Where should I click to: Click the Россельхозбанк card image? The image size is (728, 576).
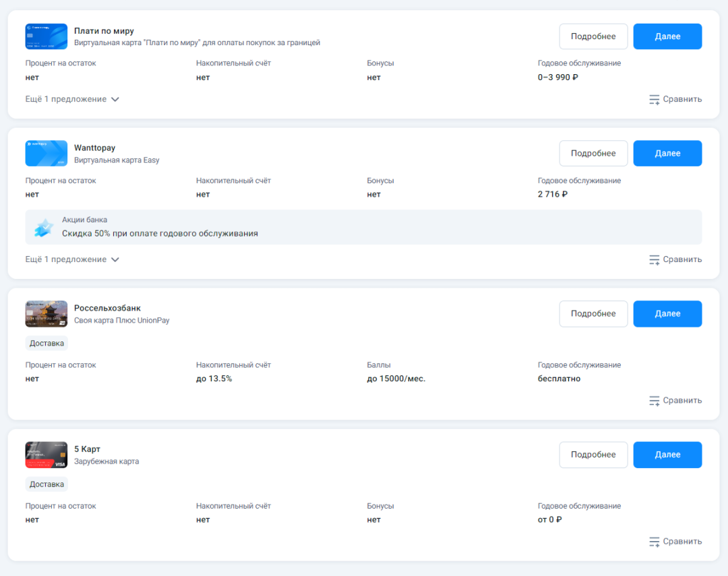46,314
